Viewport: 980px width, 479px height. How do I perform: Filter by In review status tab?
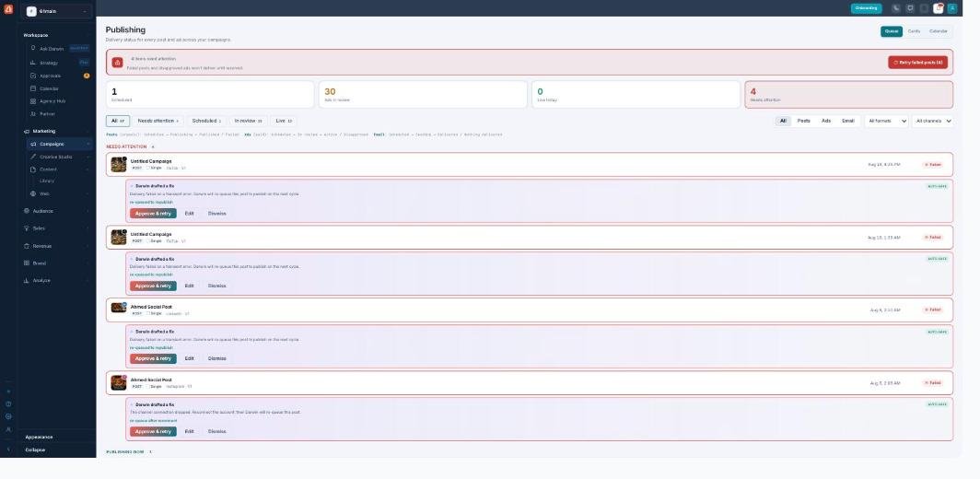[x=248, y=121]
